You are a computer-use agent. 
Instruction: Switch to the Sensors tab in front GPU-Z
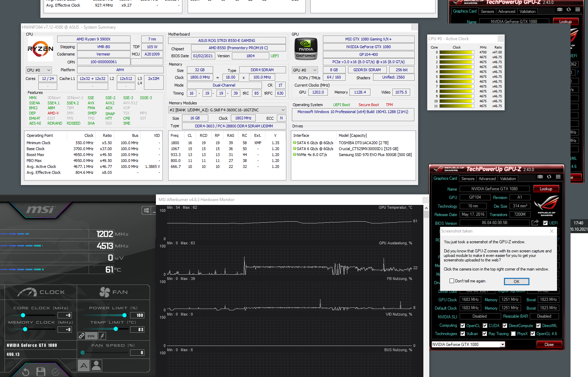pos(468,179)
